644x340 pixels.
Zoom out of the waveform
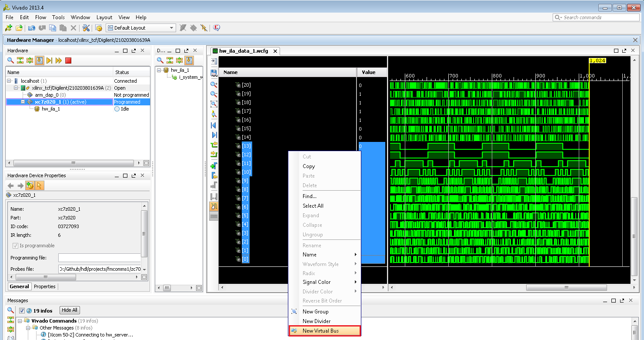[x=214, y=94]
